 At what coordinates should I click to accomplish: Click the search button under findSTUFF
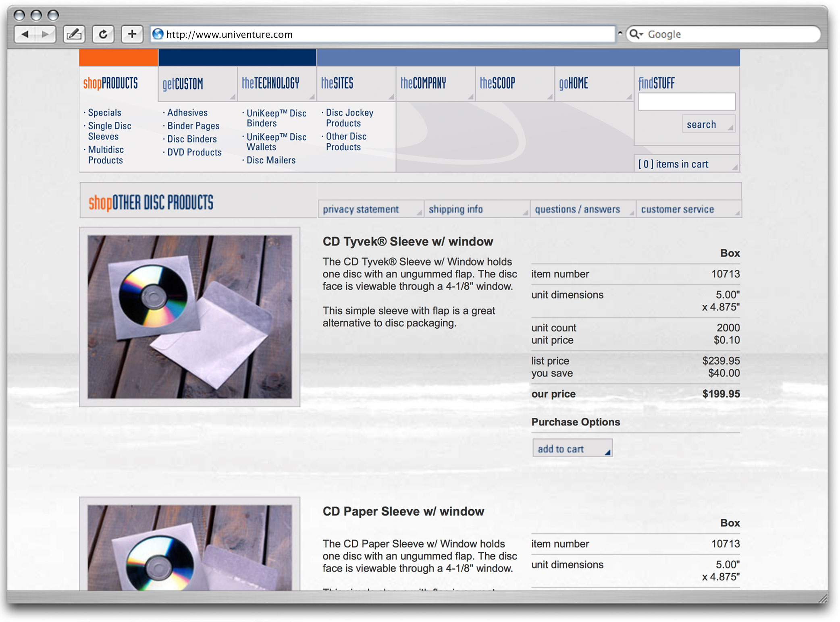click(708, 124)
